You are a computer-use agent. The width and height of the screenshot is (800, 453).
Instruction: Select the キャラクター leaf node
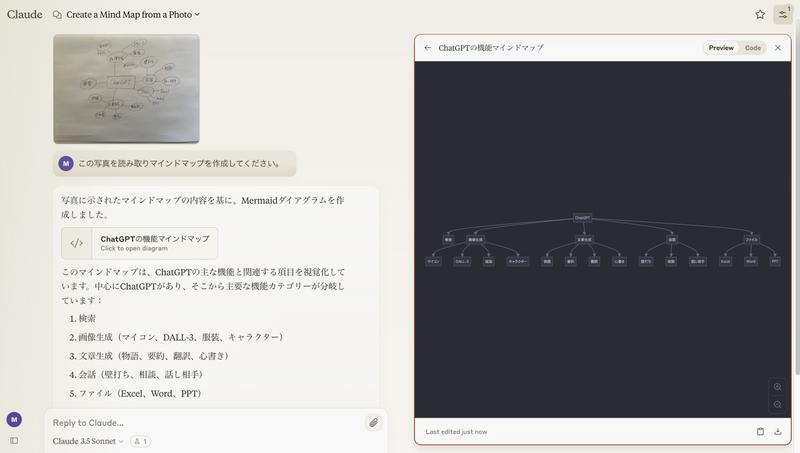(518, 261)
